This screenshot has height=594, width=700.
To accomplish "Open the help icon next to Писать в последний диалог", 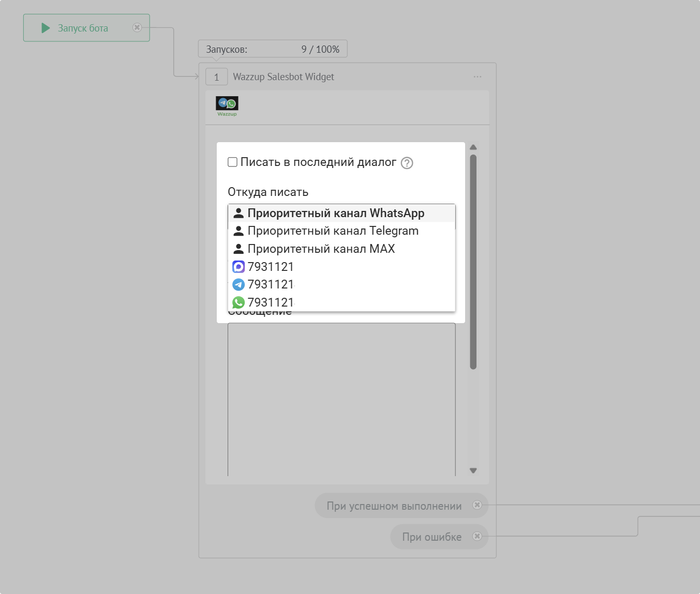I will (407, 163).
